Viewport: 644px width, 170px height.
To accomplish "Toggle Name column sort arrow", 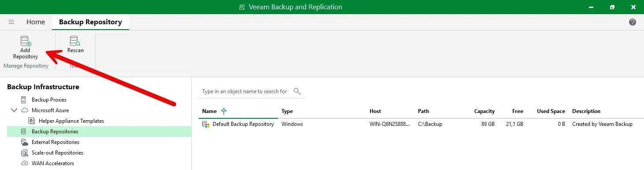I will (224, 111).
